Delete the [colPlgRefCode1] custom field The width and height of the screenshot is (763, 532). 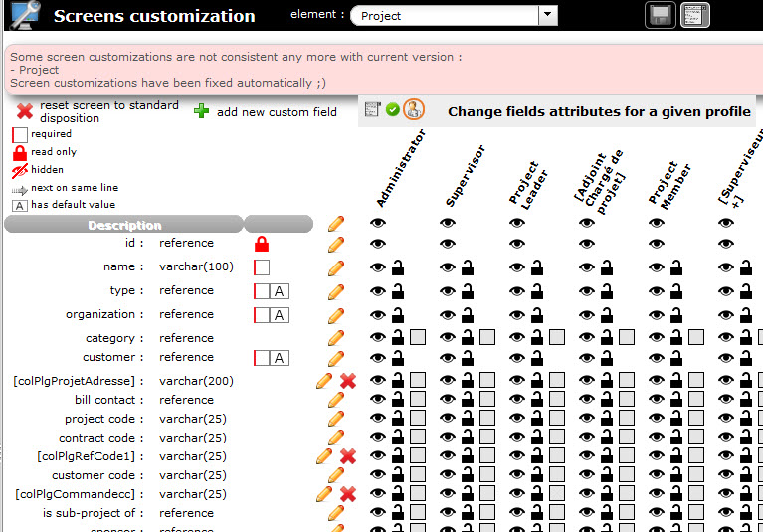(x=348, y=456)
